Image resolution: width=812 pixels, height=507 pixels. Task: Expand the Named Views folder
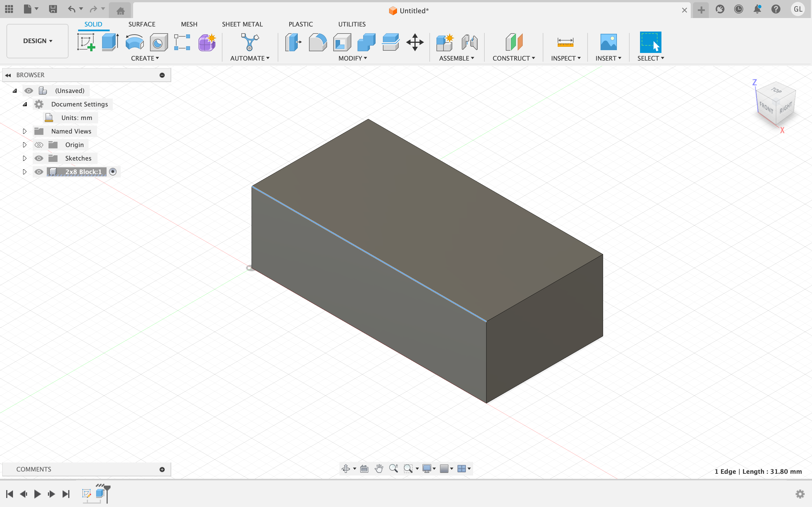click(25, 132)
